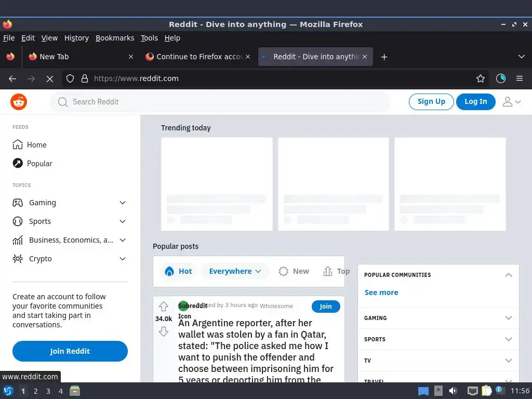Join the subreddit from post

(326, 307)
